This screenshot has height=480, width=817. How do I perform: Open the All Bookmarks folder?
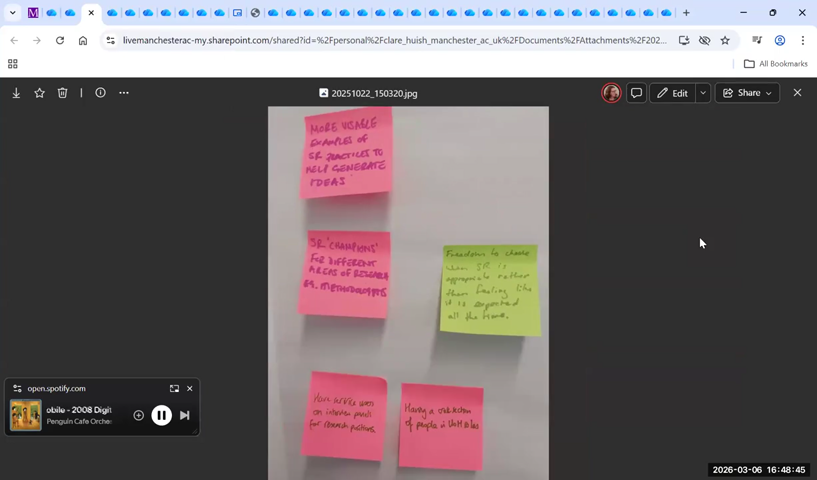[x=775, y=64]
